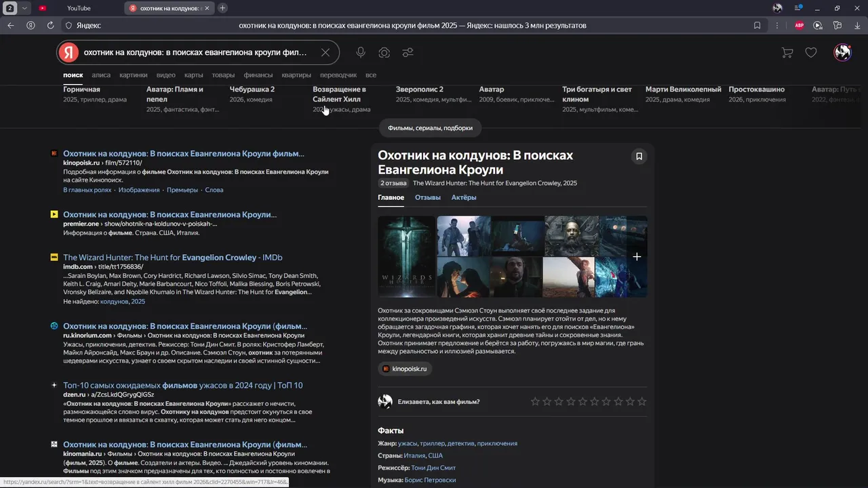Clear the search query text

click(x=325, y=52)
